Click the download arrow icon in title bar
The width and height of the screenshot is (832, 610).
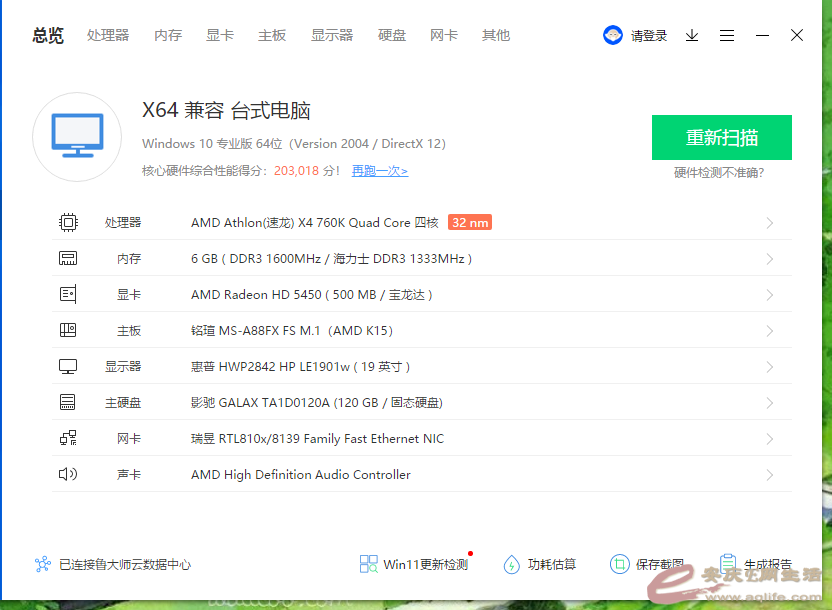click(692, 36)
